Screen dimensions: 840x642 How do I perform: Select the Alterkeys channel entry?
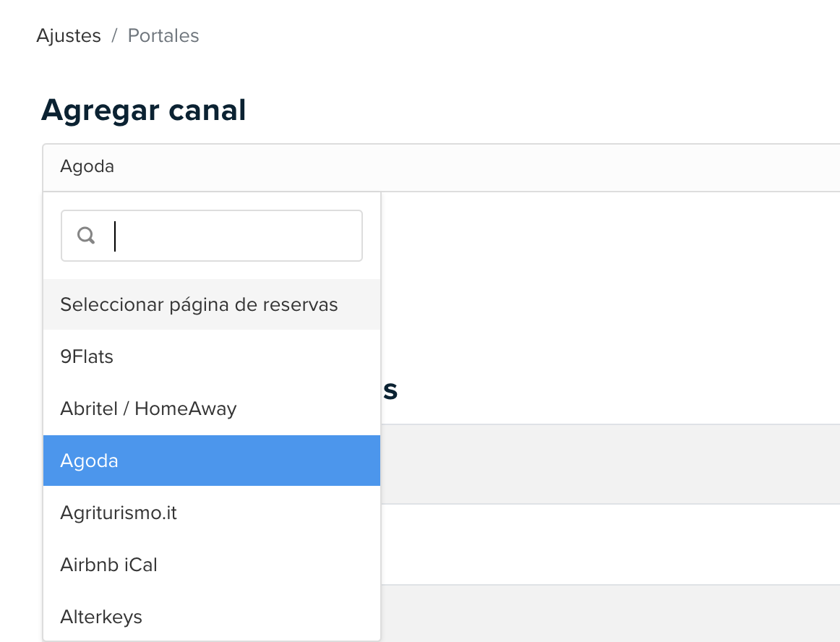point(212,617)
